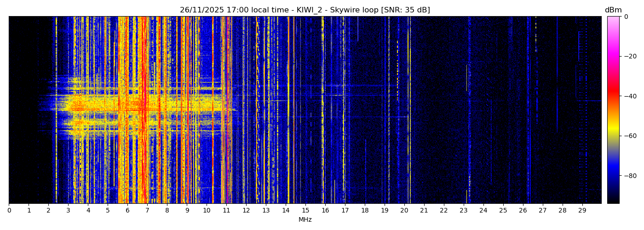644x230 pixels.
Task: Click the 0 dBm colorbar tick label
Action: click(626, 17)
